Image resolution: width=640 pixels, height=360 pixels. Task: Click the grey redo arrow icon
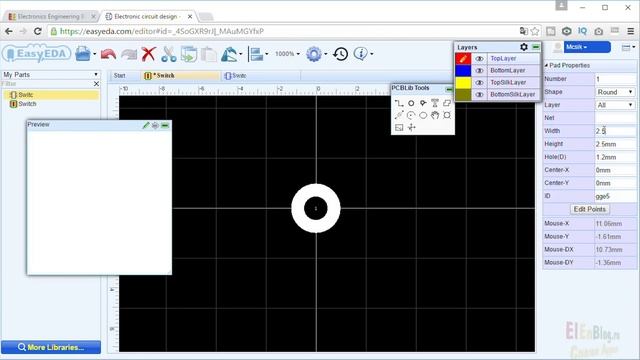(129, 54)
